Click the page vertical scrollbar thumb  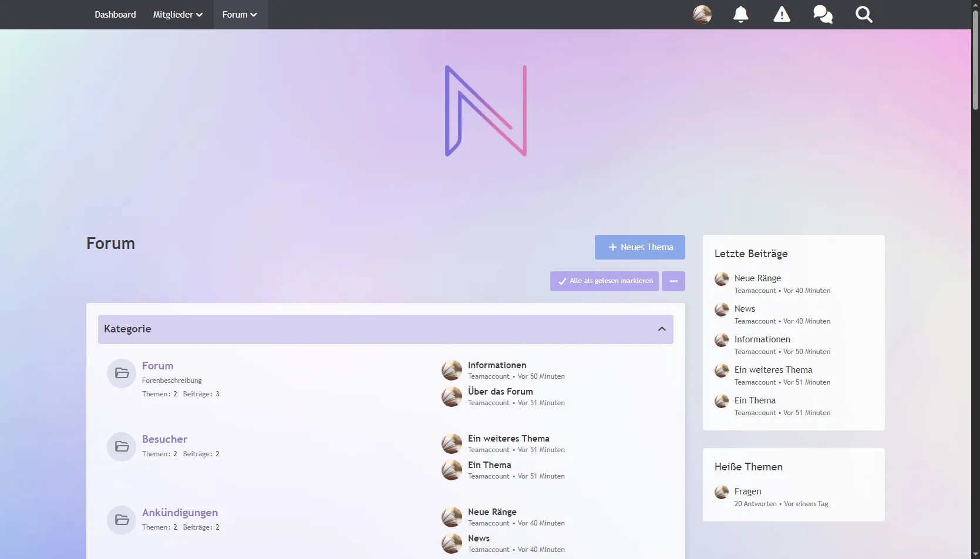click(975, 59)
